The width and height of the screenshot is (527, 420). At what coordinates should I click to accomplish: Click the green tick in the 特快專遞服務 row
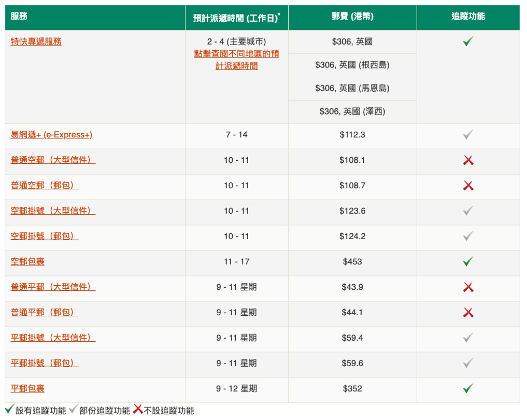pyautogui.click(x=468, y=41)
